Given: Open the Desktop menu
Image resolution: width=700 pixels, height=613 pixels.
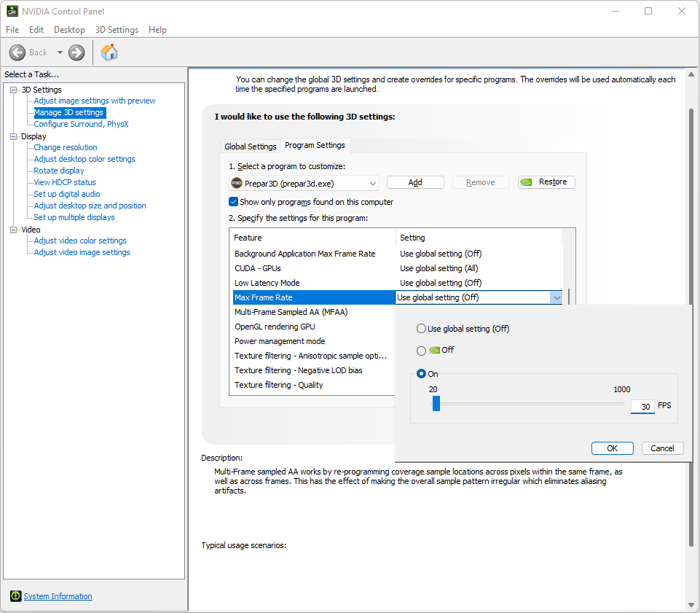Looking at the screenshot, I should (x=69, y=29).
